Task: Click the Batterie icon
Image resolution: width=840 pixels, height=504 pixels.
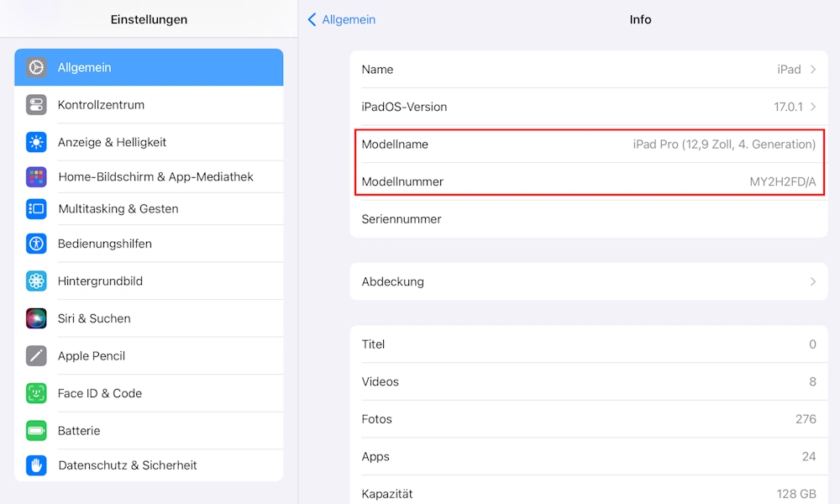Action: point(36,431)
